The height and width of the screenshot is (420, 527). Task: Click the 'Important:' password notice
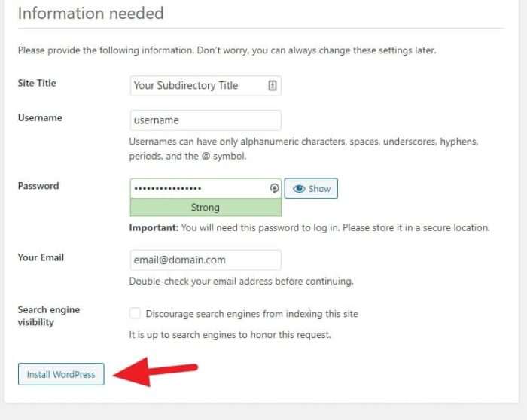tap(309, 228)
